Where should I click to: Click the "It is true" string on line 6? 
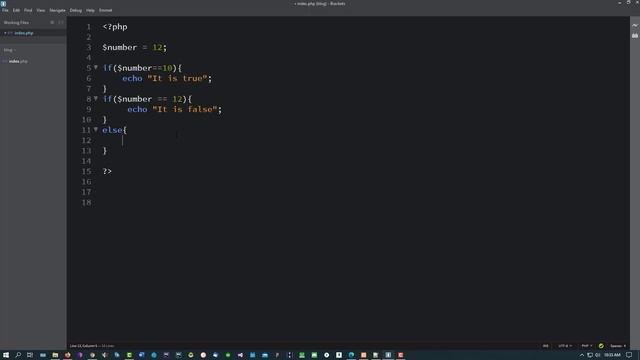coord(178,78)
